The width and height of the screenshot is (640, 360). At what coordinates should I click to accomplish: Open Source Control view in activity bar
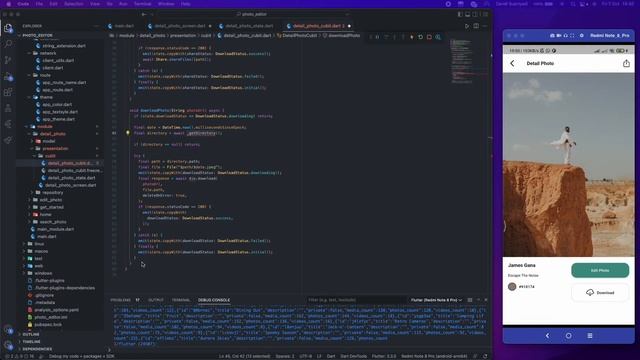[8, 60]
